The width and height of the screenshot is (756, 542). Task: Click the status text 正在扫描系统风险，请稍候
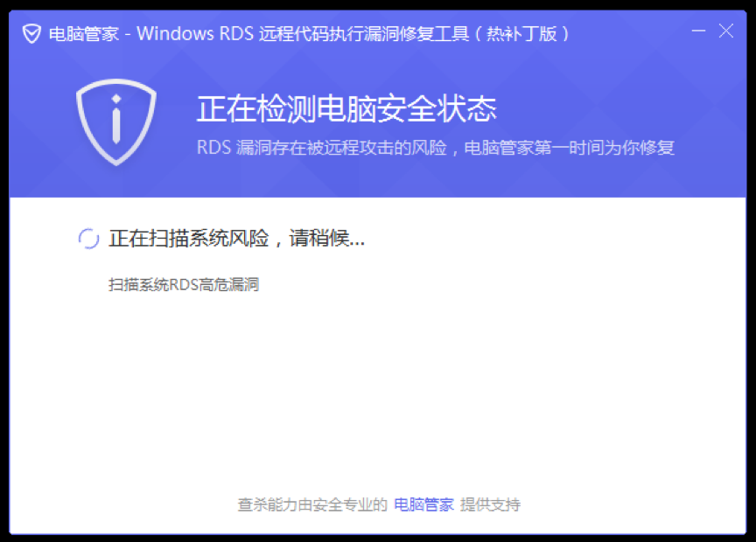pyautogui.click(x=236, y=238)
